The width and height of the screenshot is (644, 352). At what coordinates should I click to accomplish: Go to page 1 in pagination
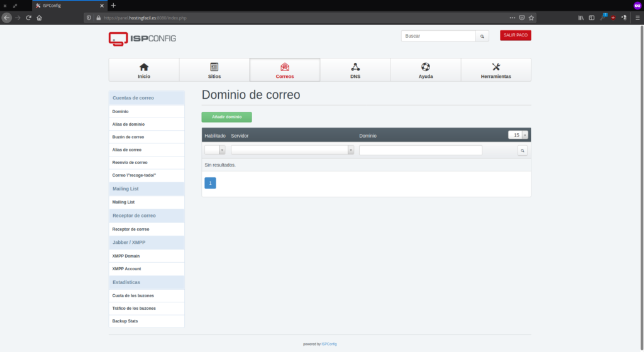210,183
